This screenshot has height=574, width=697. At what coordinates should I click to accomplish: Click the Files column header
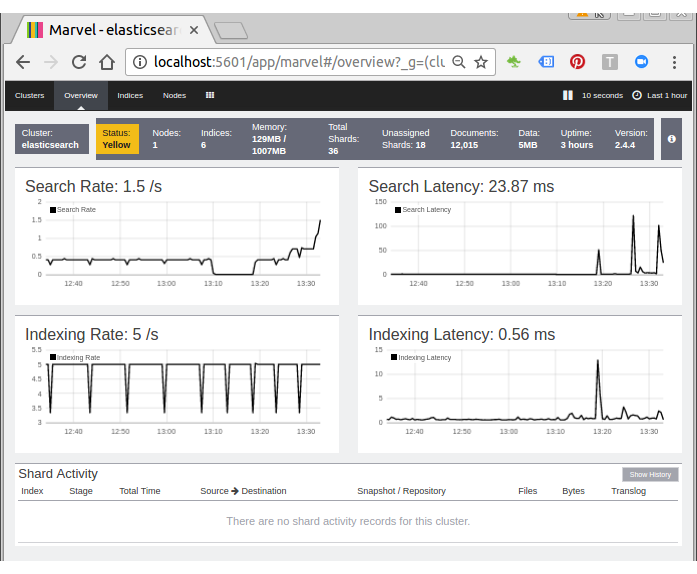tap(528, 491)
